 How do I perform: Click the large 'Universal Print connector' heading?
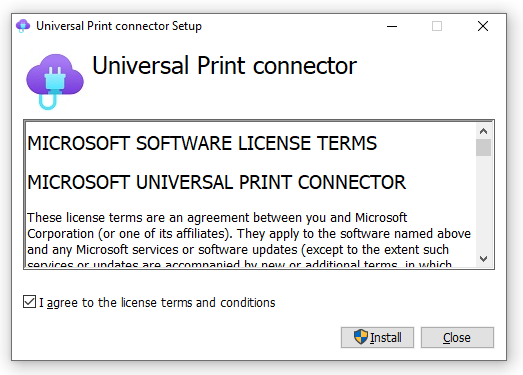tap(224, 65)
